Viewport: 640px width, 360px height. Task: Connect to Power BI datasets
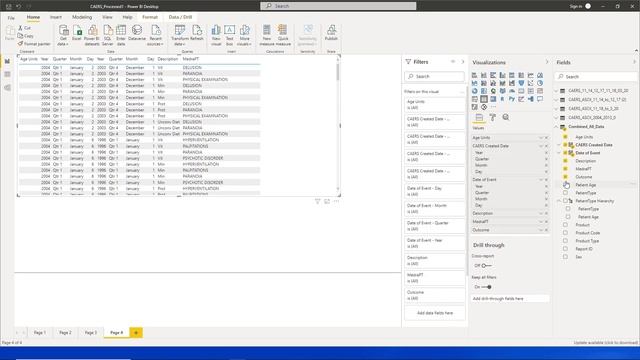92,36
